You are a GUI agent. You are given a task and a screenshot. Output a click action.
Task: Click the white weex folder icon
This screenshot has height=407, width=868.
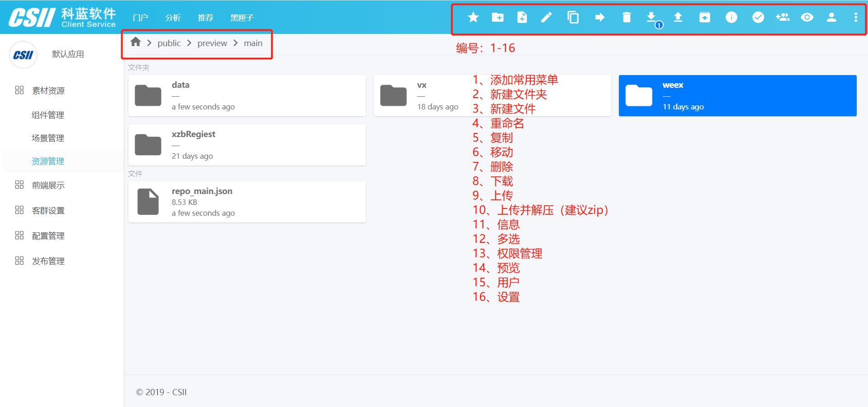pyautogui.click(x=639, y=95)
